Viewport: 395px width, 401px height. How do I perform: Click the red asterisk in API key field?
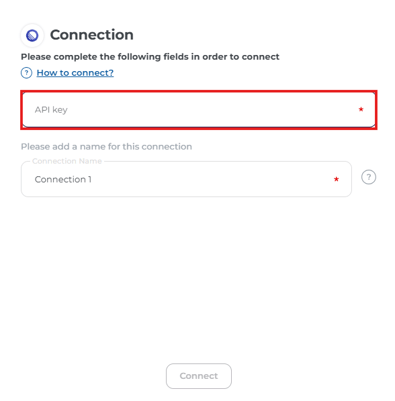(x=361, y=109)
